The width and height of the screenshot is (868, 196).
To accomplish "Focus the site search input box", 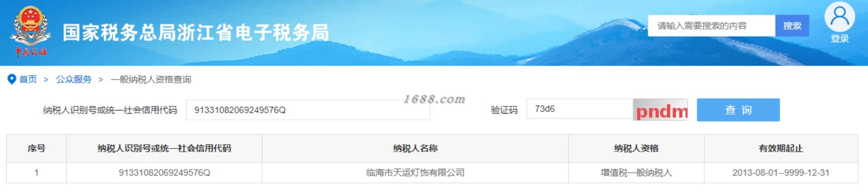I will pyautogui.click(x=712, y=26).
